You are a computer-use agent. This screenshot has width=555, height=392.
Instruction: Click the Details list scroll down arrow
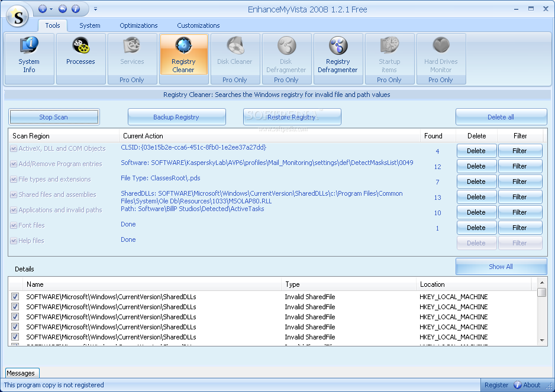[541, 341]
